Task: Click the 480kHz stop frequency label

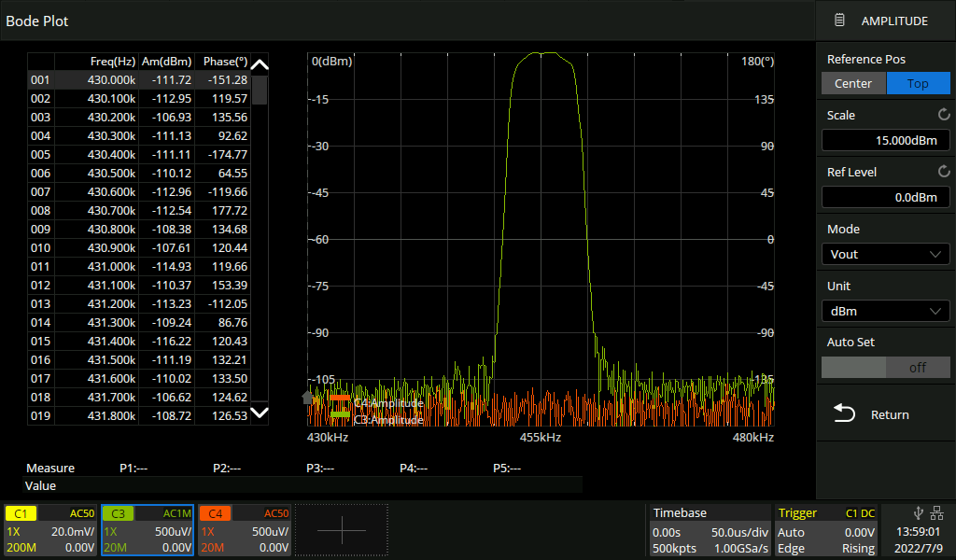Action: 753,437
